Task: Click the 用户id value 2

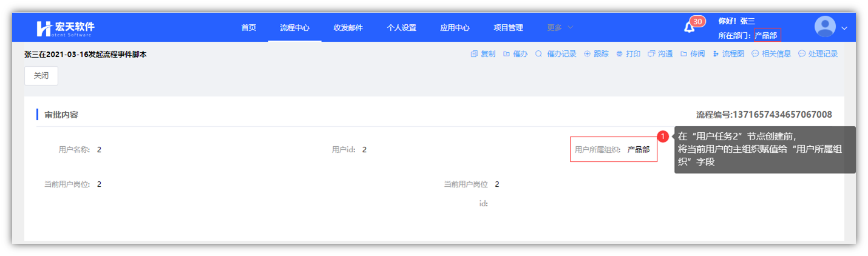Action: tap(364, 149)
